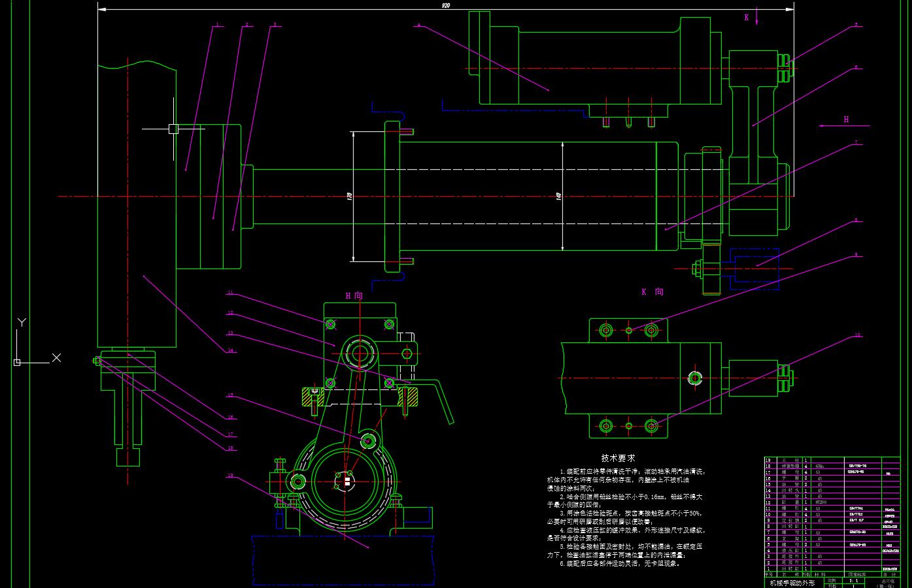This screenshot has width=912, height=588.
Task: Click the blue dashed base rectangle at bottom
Action: (343, 560)
